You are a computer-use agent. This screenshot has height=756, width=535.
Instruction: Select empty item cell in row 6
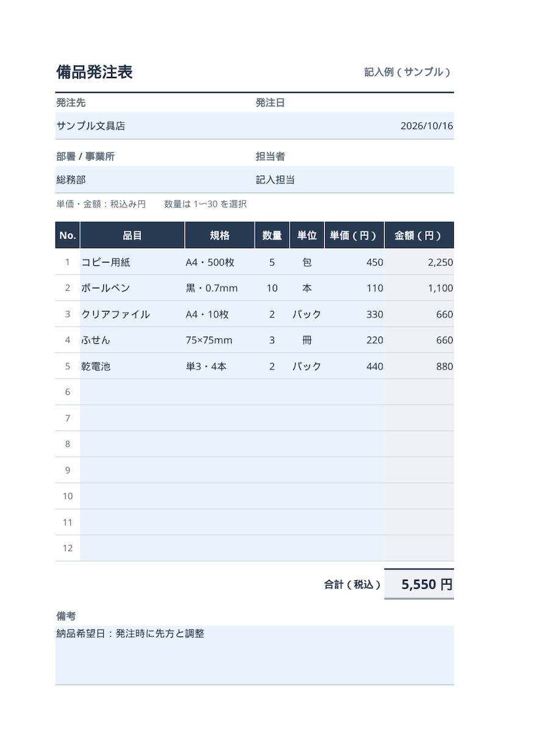coord(132,392)
